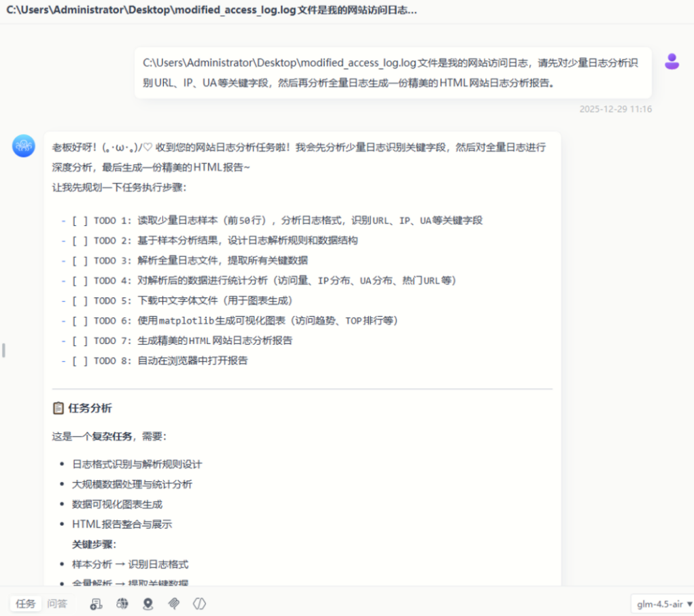Check the TODO 5 checkbox brackets
The width and height of the screenshot is (694, 616).
pyautogui.click(x=80, y=301)
